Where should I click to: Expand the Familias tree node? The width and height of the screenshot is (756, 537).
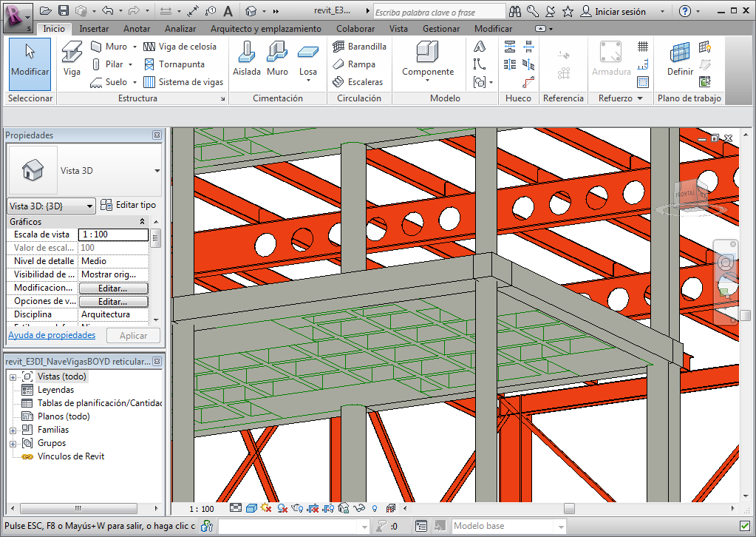pos(13,430)
